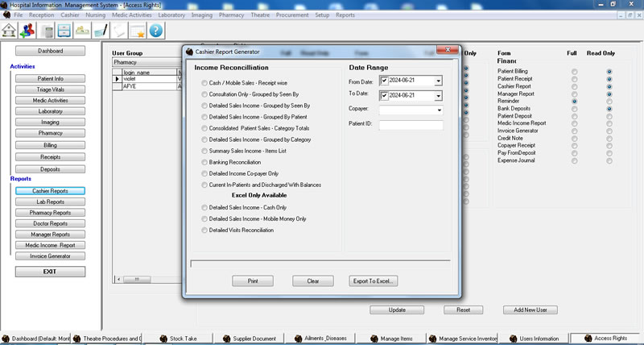The width and height of the screenshot is (644, 345).
Task: Expand the Copayer dropdown list
Action: tap(438, 110)
